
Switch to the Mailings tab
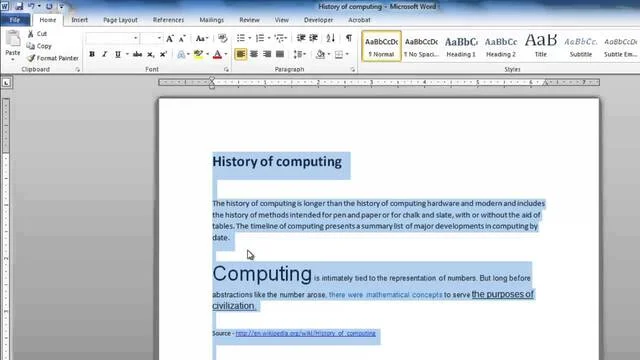pos(212,20)
